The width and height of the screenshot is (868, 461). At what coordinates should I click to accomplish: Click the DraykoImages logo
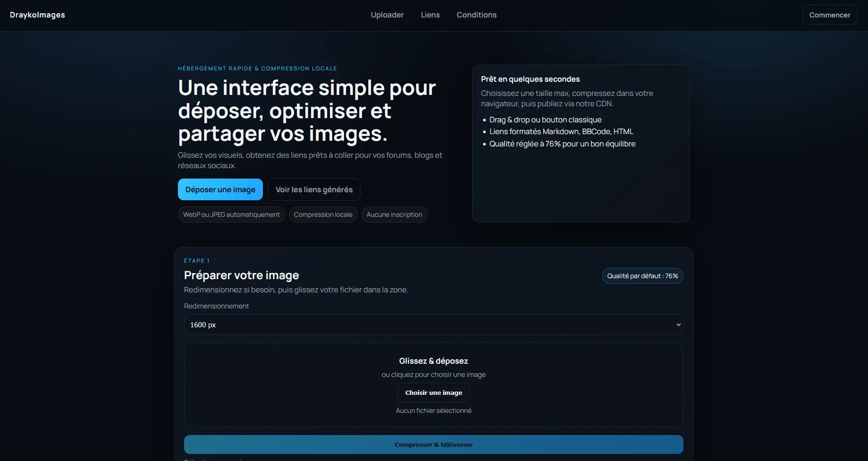(37, 15)
